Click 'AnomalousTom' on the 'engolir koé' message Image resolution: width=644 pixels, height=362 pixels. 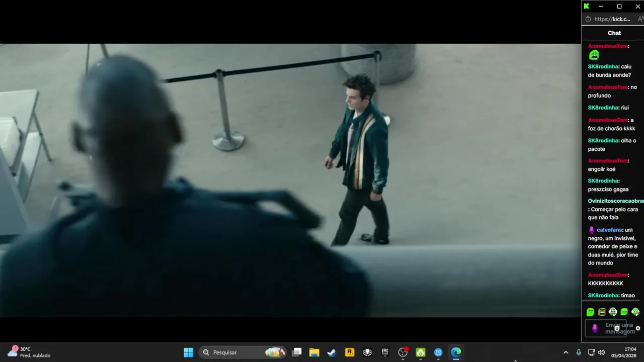(608, 161)
